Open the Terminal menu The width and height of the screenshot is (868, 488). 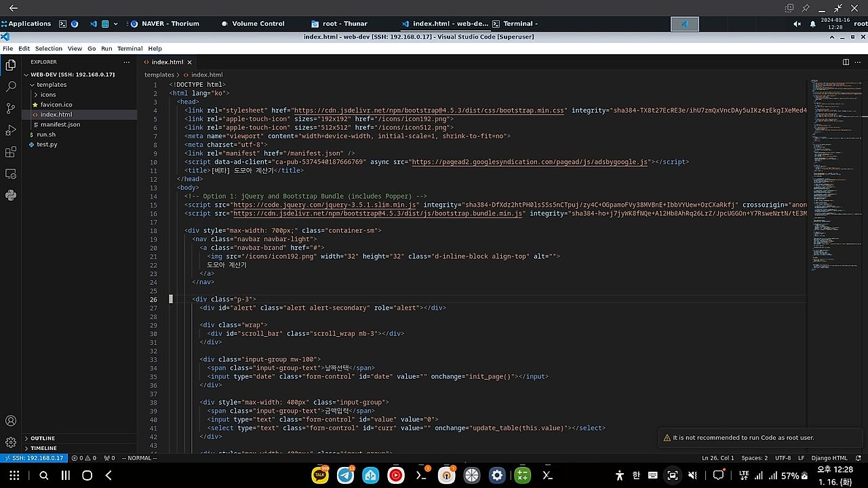[x=130, y=49]
